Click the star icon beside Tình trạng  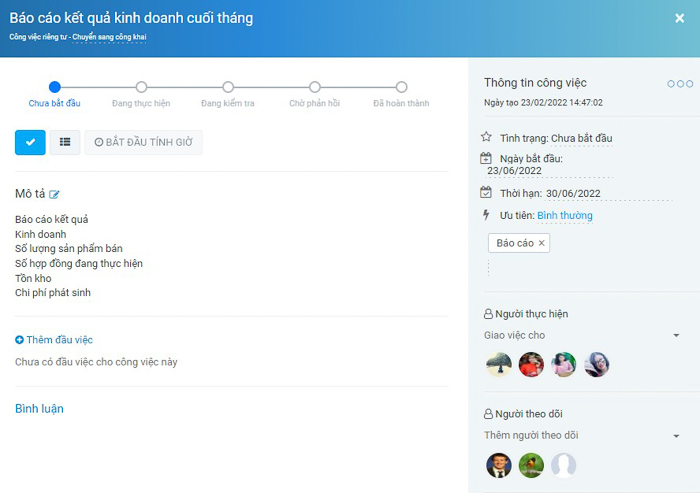[x=486, y=137]
